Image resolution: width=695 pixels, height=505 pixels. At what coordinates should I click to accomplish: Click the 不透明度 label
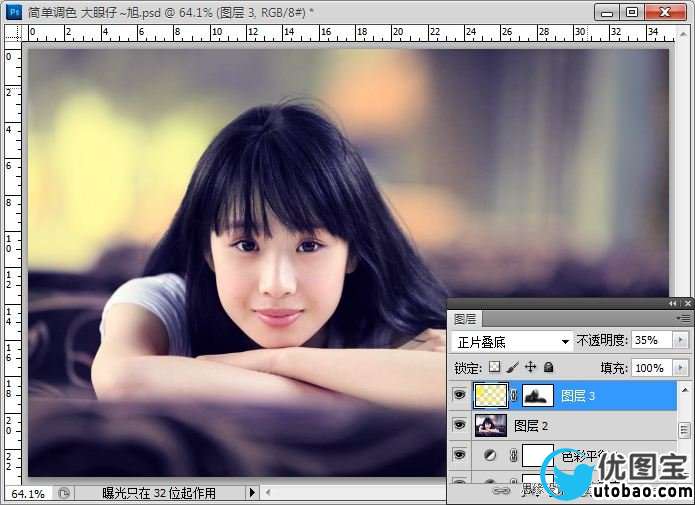[602, 340]
